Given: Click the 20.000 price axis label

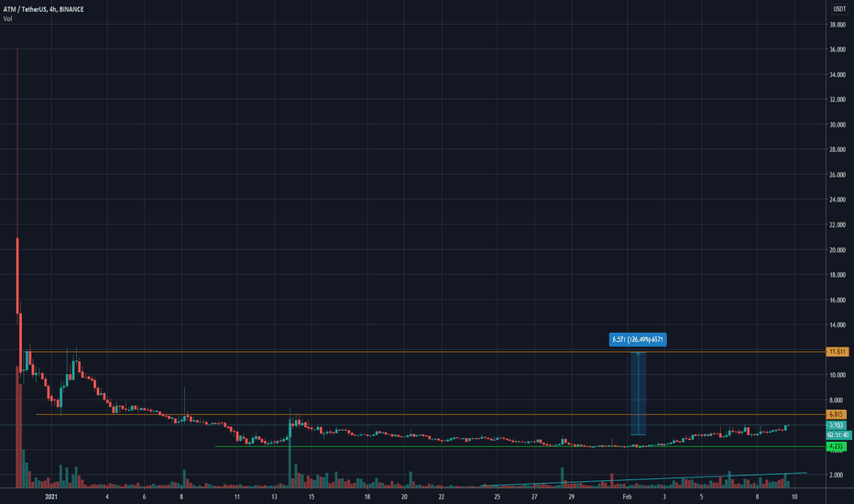Looking at the screenshot, I should [838, 250].
